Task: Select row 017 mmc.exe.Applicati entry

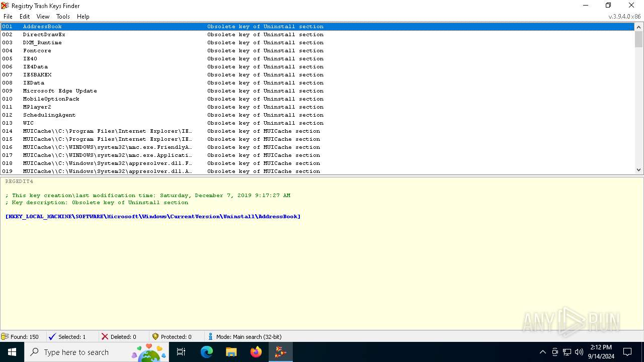Action: point(317,155)
